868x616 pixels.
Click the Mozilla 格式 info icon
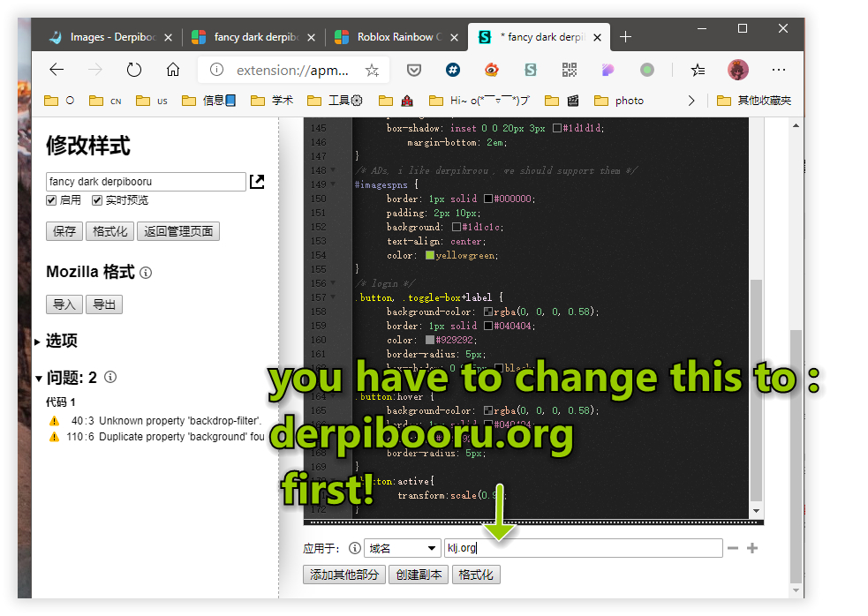pos(146,273)
